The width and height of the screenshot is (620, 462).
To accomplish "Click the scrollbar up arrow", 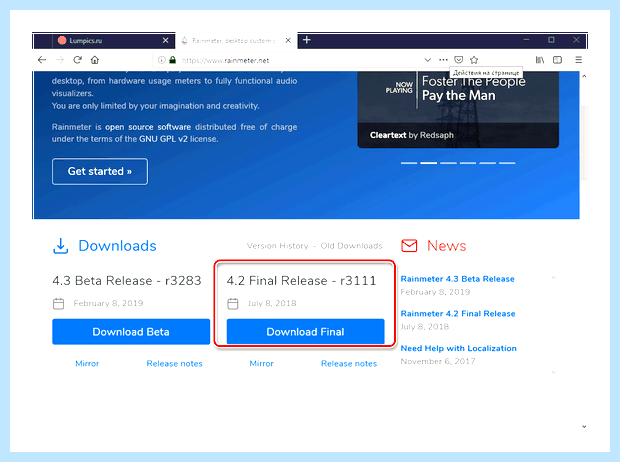I will tap(584, 76).
